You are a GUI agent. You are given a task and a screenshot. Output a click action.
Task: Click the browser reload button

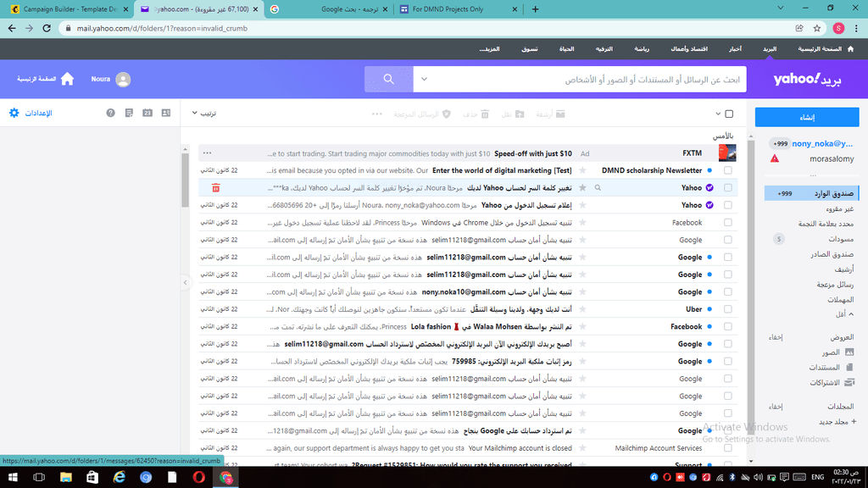pyautogui.click(x=47, y=28)
